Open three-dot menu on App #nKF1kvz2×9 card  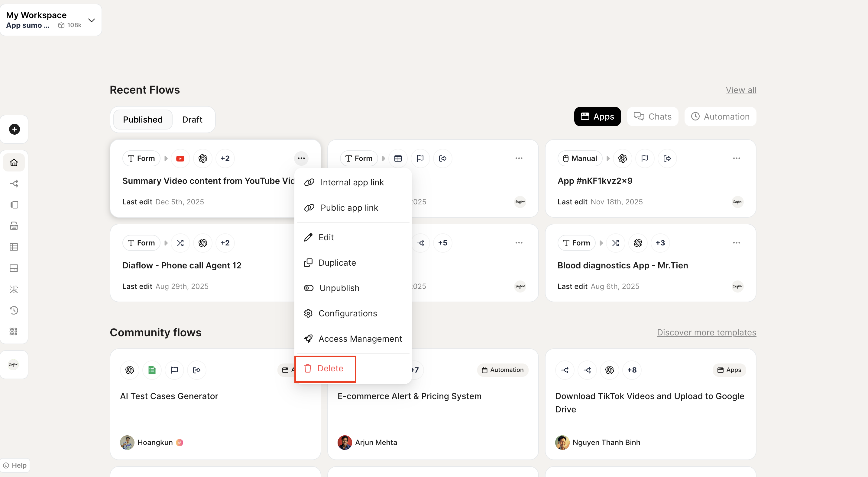(x=736, y=158)
